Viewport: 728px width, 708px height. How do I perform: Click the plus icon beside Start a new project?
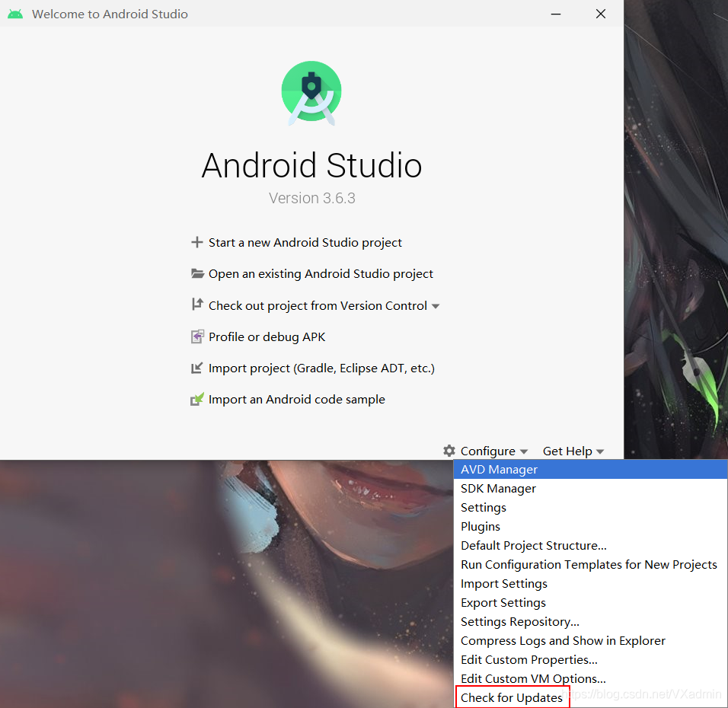[x=197, y=242]
